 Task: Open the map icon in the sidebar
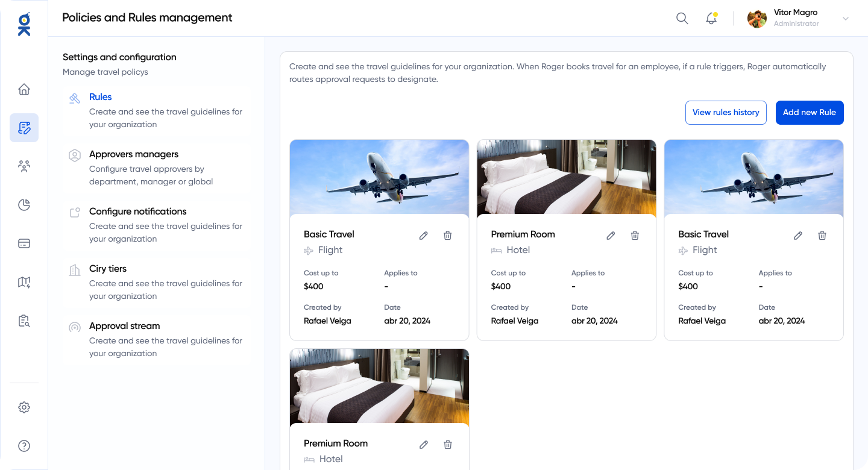[x=24, y=282]
